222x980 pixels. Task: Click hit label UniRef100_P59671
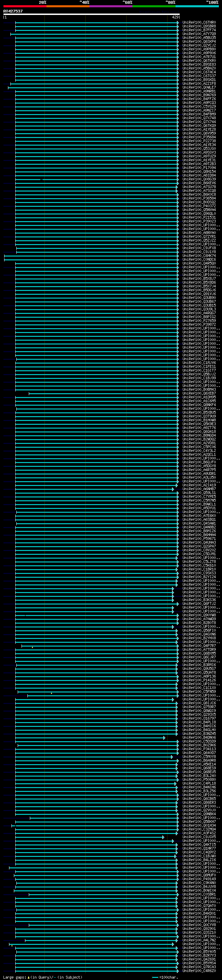click(199, 539)
